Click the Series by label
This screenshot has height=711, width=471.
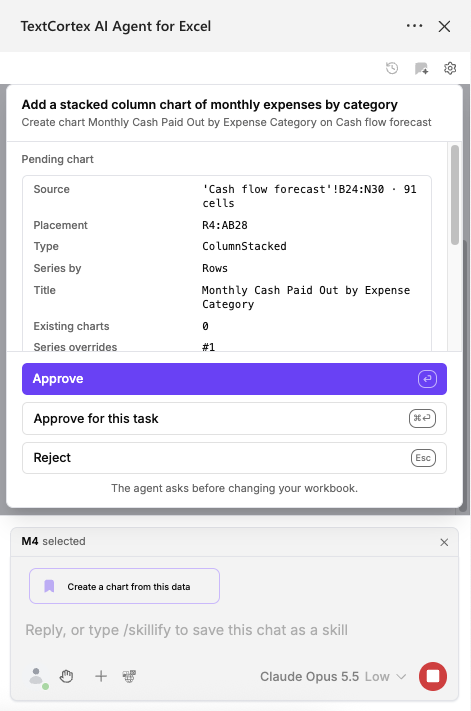tap(58, 268)
